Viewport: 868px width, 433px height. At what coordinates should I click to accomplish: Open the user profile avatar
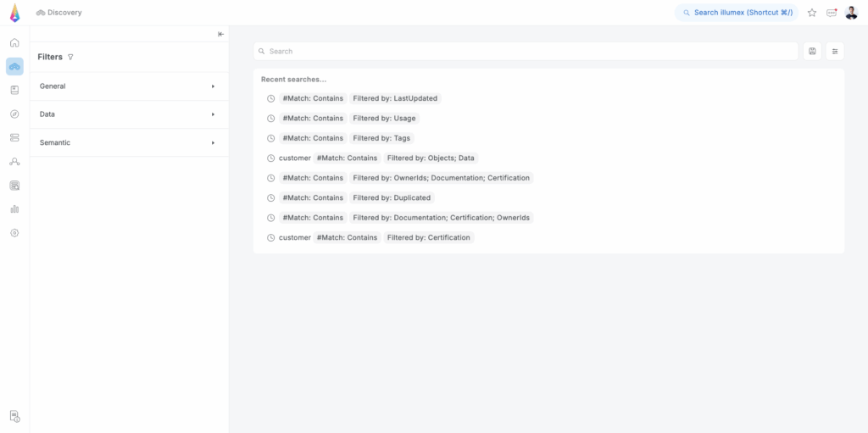tap(851, 13)
